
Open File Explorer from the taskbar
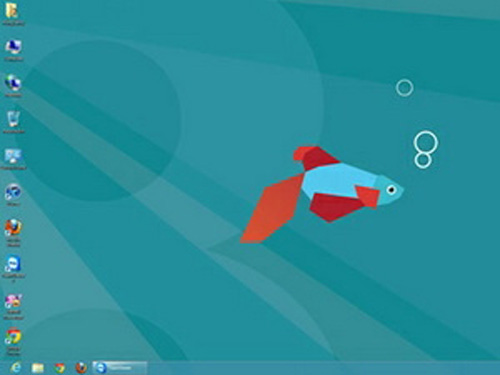point(38,368)
